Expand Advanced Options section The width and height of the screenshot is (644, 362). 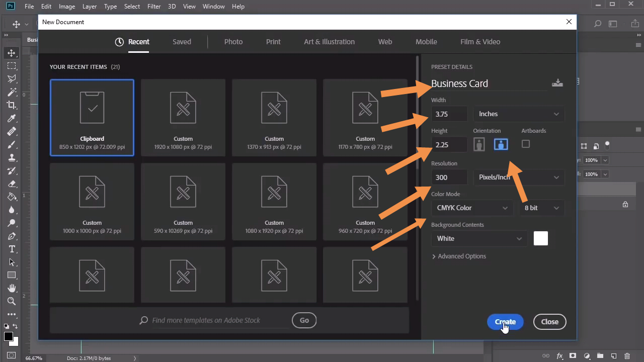[x=458, y=256]
